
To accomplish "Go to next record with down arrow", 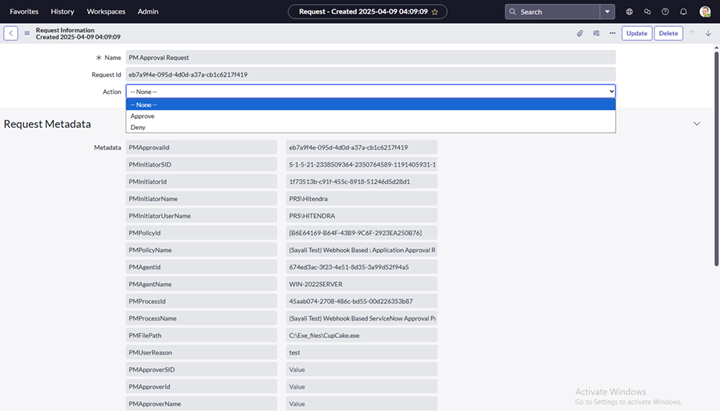I will click(708, 33).
